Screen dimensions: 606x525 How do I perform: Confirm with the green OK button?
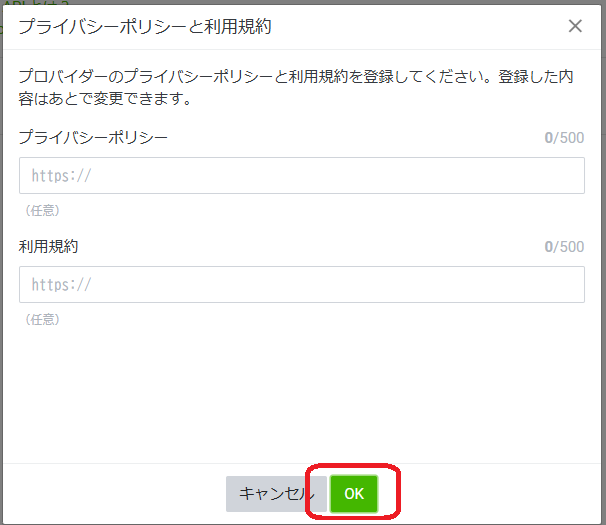tap(354, 494)
